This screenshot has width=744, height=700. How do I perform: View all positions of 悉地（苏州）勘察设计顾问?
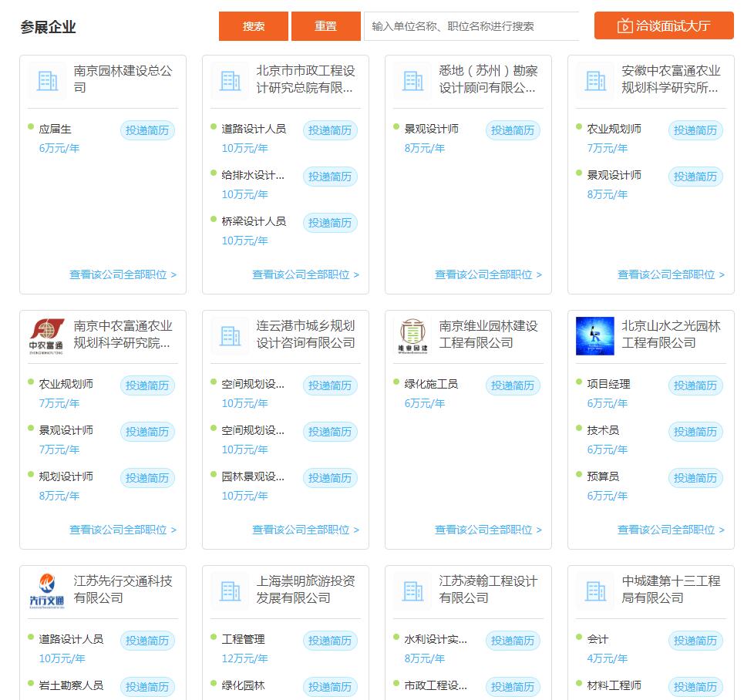coord(488,274)
